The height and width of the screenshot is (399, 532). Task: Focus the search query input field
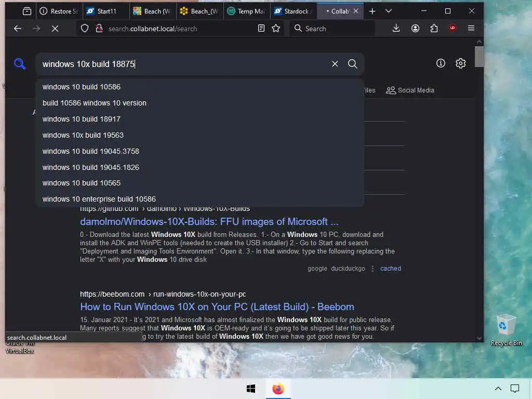[183, 64]
